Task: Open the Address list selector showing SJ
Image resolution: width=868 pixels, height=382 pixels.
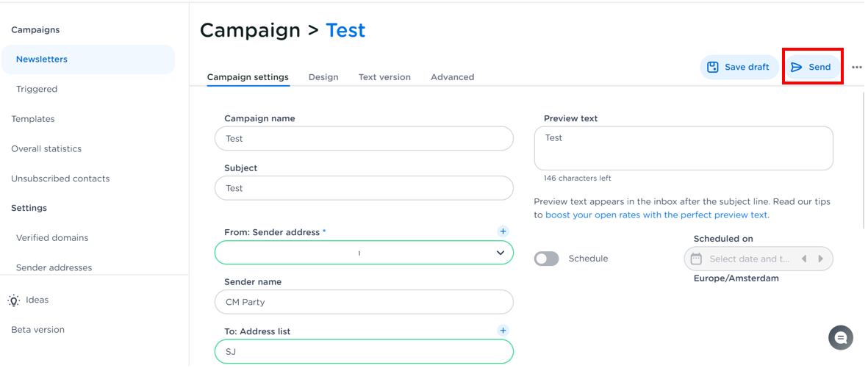Action: point(364,352)
